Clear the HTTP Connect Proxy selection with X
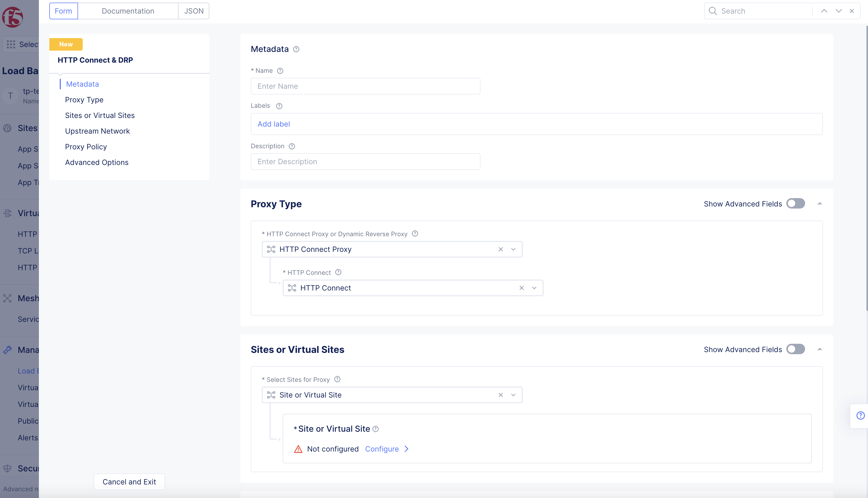 pos(501,249)
